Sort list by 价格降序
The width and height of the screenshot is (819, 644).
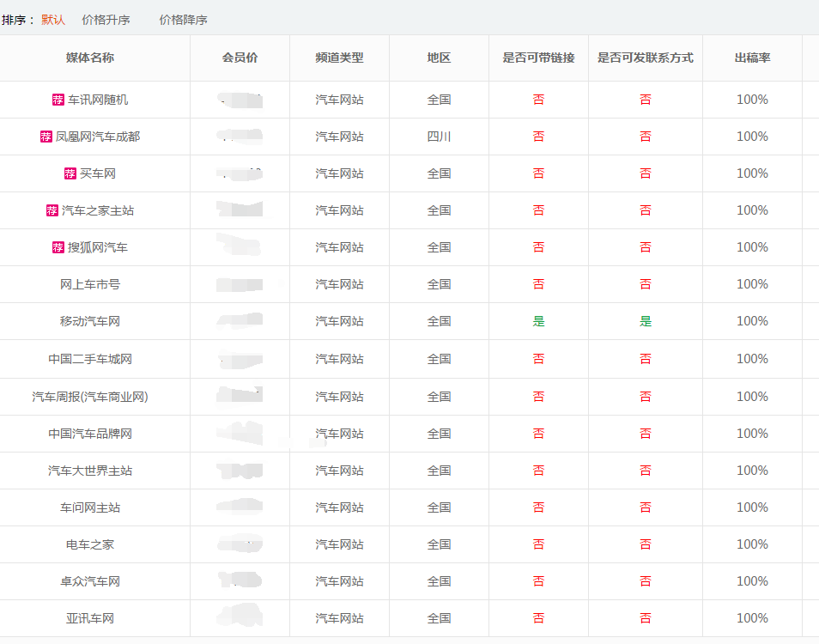pyautogui.click(x=183, y=20)
